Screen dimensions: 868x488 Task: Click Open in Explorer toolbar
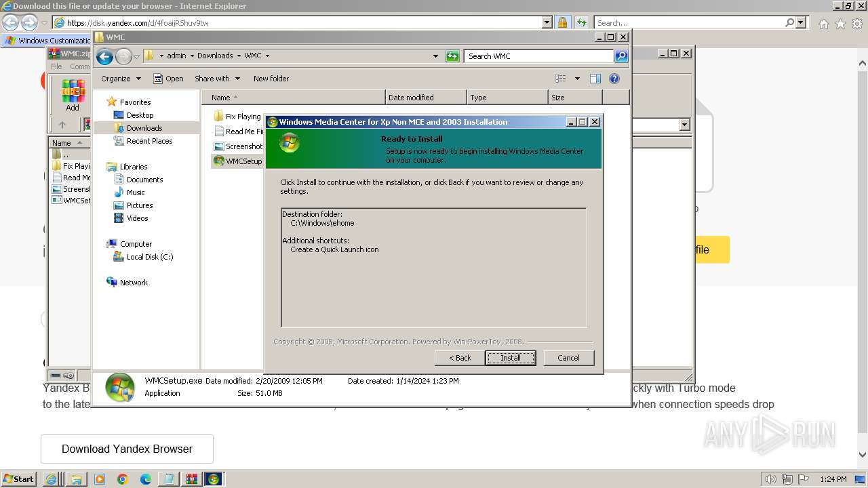click(x=168, y=79)
